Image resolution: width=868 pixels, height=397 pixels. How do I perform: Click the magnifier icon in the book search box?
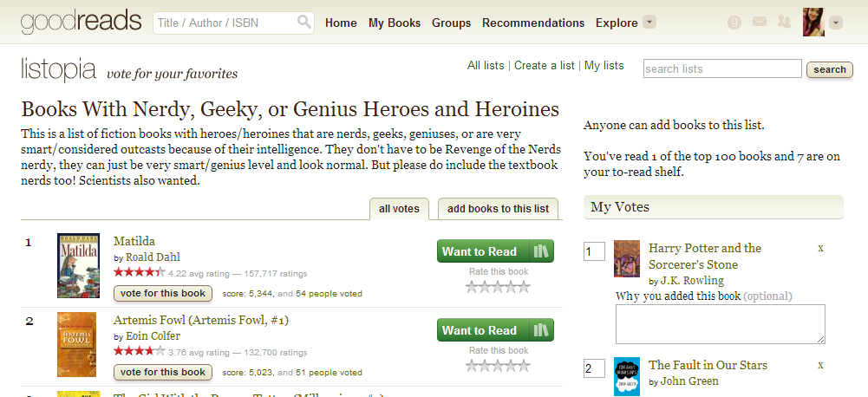(x=303, y=23)
